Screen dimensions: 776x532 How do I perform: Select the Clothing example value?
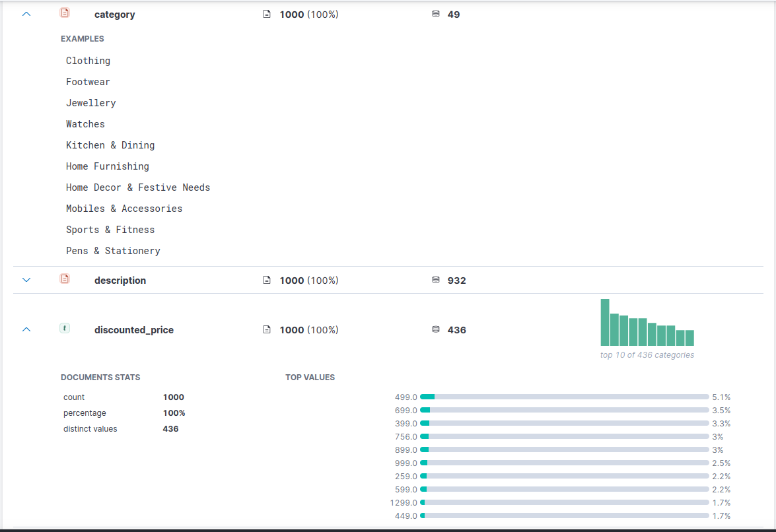coord(88,61)
